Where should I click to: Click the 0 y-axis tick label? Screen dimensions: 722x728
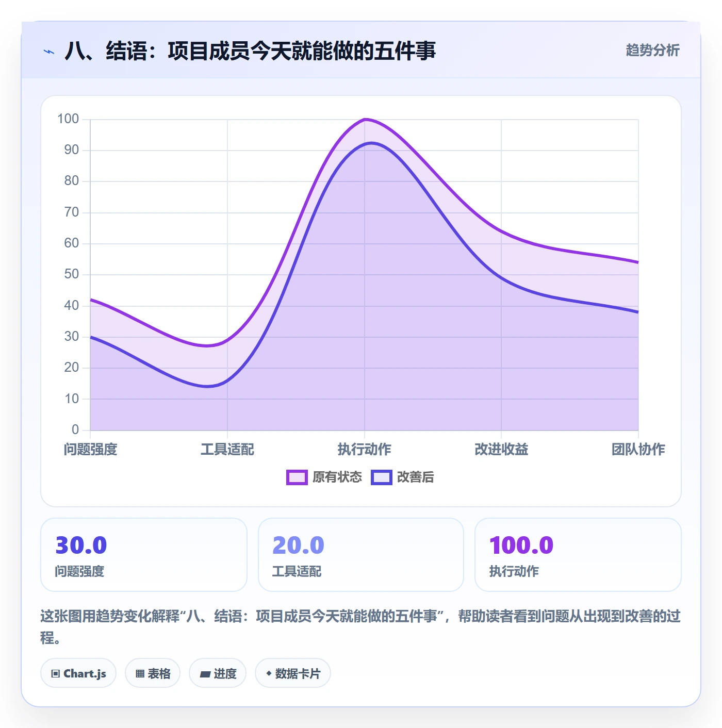tap(75, 430)
